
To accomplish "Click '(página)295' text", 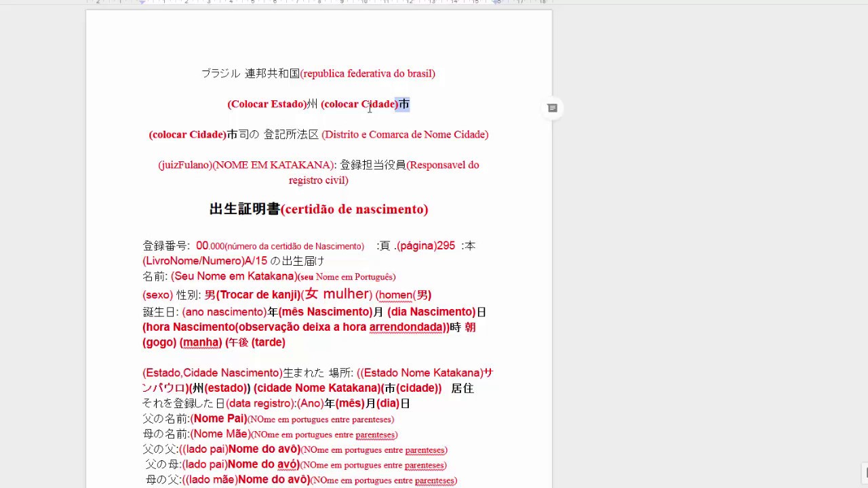I will [x=427, y=246].
